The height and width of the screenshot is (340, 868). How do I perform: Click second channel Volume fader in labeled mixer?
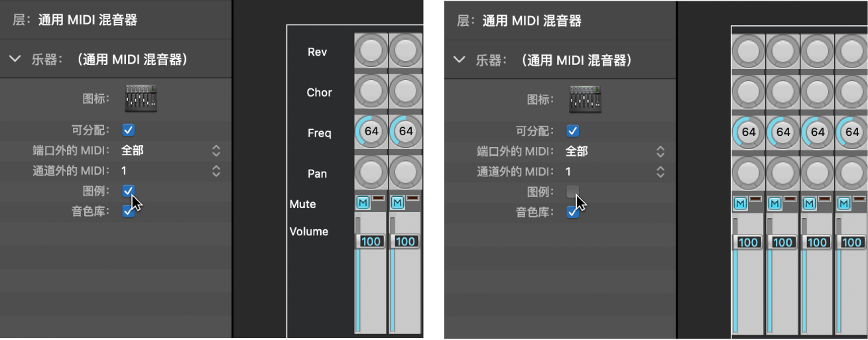click(x=405, y=241)
